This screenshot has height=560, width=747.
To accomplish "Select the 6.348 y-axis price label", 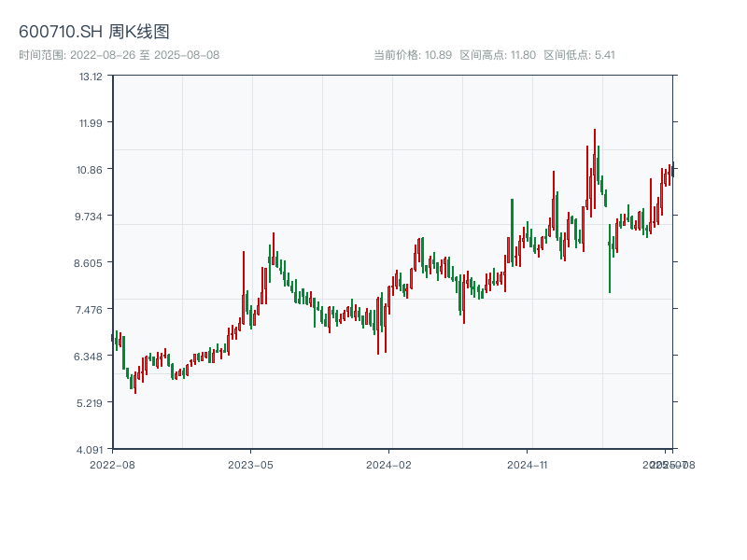I will [x=91, y=357].
